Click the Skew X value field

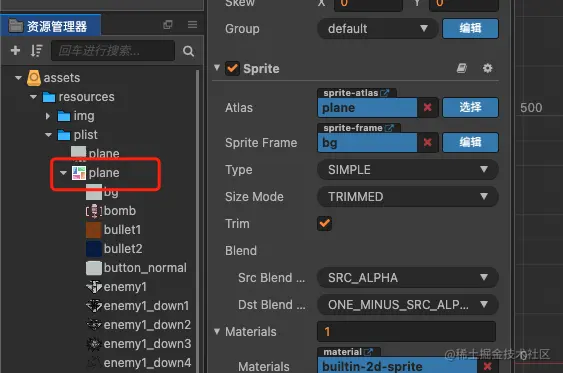368,5
